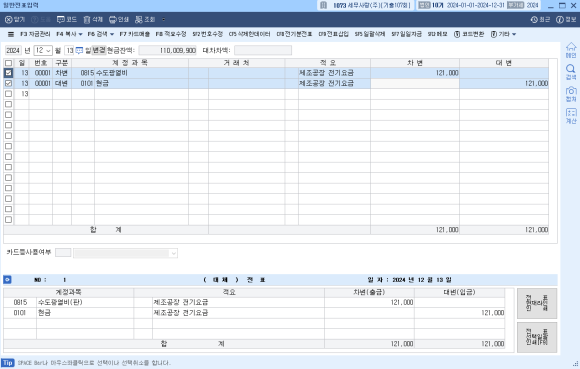This screenshot has height=369, width=580.
Task: Select F8 적요수정 function
Action: coord(171,34)
